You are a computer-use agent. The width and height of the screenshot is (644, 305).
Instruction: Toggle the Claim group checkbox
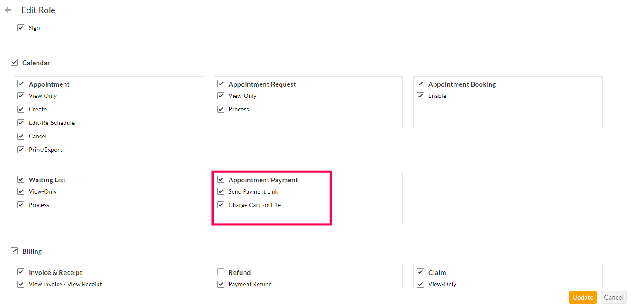tap(420, 272)
